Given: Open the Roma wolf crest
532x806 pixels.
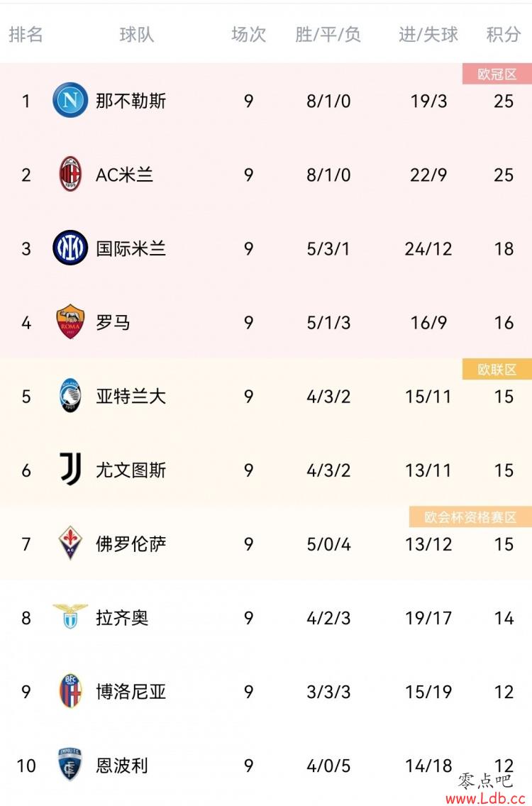Looking at the screenshot, I should click(x=70, y=322).
